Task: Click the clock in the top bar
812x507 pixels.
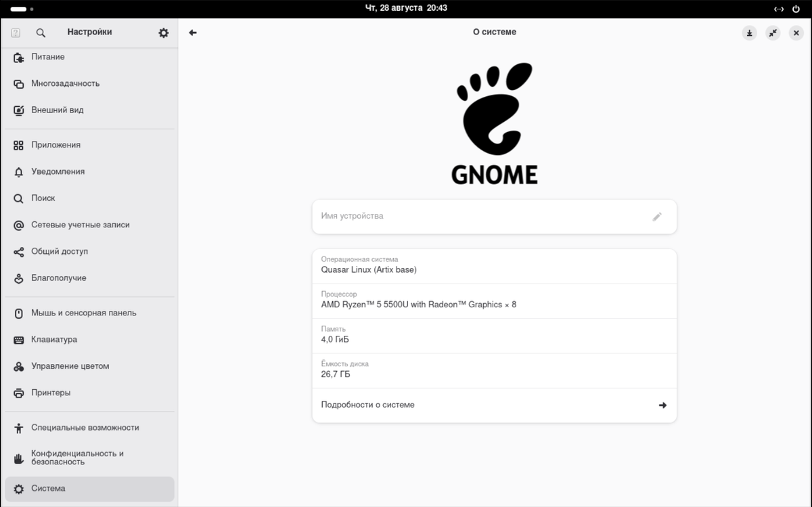Action: tap(406, 8)
